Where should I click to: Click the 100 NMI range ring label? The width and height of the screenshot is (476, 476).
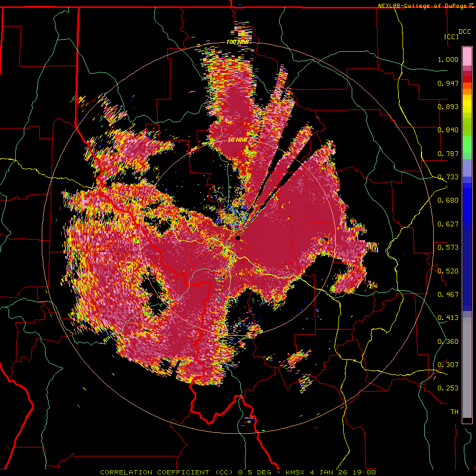point(237,42)
